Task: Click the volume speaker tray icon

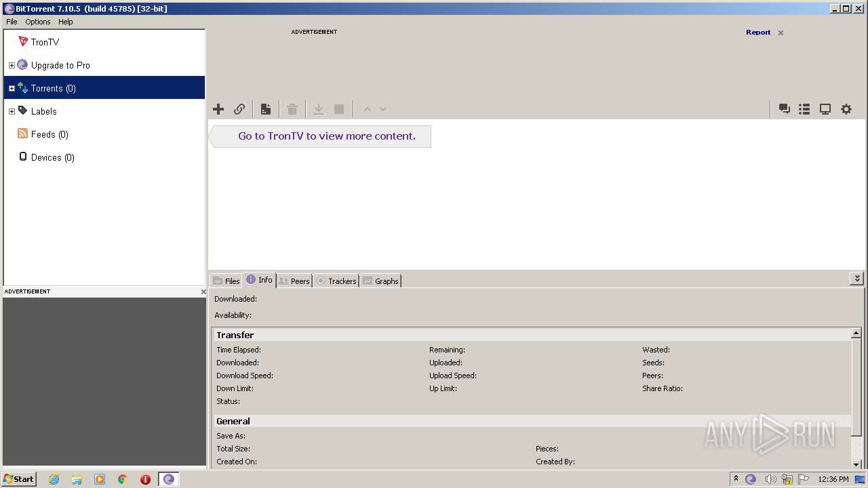Action: pyautogui.click(x=770, y=479)
